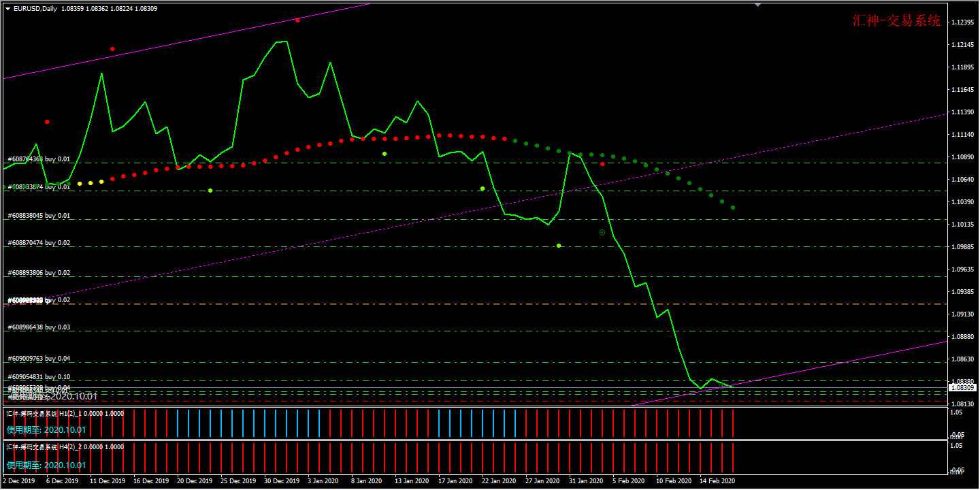Click the 16 Dec 2019 date label

pyautogui.click(x=152, y=481)
